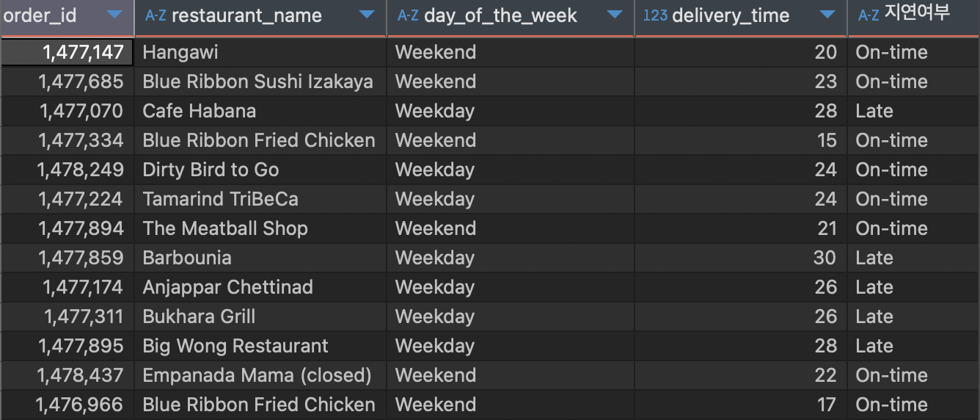
Task: Select cell with order id 1,477,147
Action: coord(67,52)
